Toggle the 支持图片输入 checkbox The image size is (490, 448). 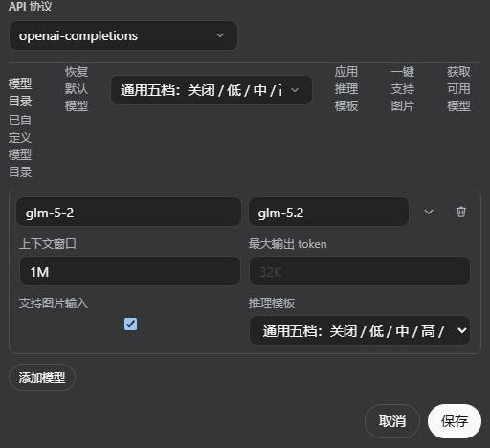tap(130, 325)
